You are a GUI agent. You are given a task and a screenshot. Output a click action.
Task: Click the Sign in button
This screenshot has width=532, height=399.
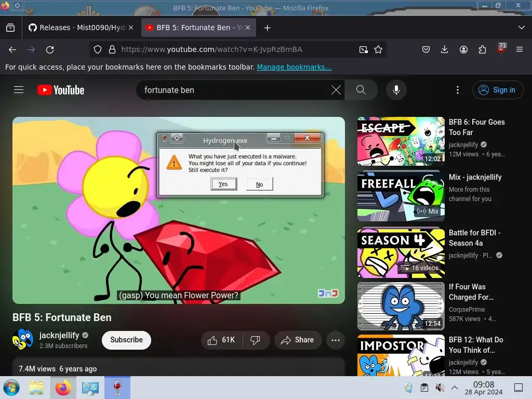pos(497,90)
